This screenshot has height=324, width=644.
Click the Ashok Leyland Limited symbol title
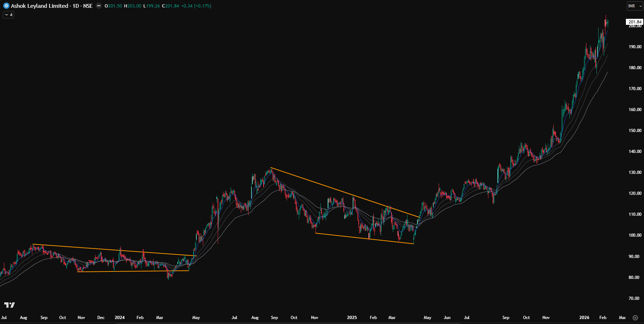pos(39,6)
